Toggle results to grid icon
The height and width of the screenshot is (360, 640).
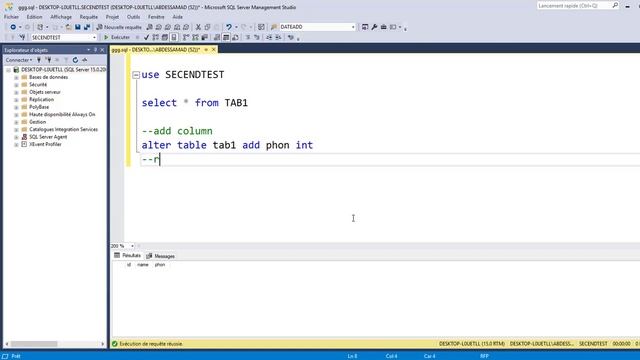pos(226,38)
